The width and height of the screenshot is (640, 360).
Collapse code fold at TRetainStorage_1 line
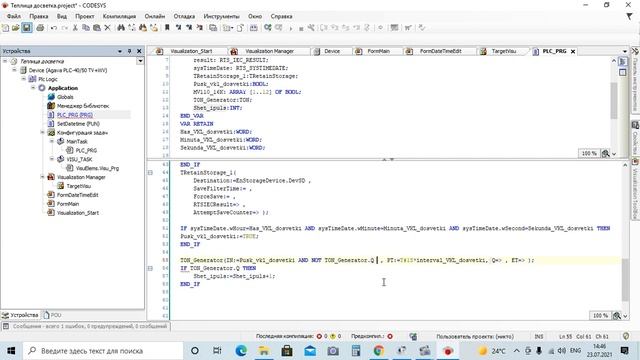click(150, 173)
